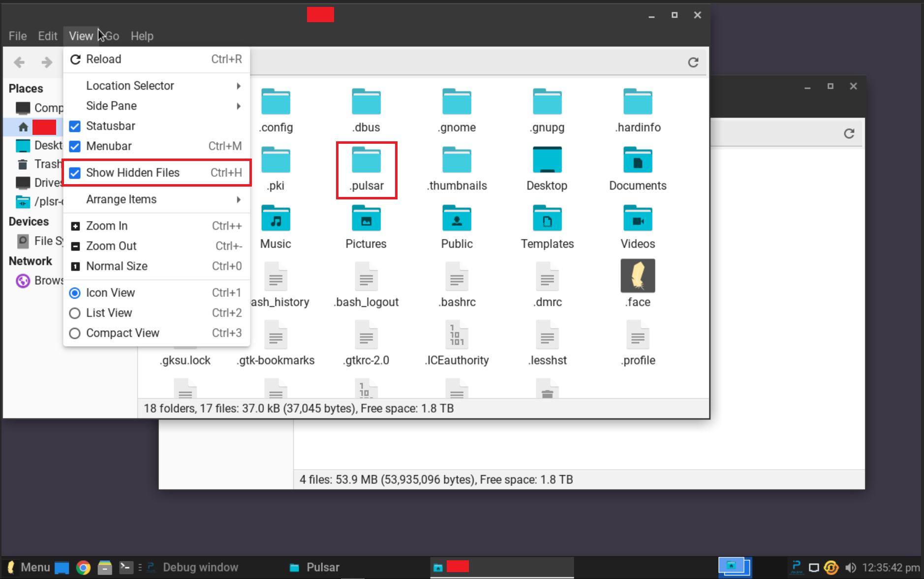Expand the Arrange Items submenu

[x=121, y=199]
